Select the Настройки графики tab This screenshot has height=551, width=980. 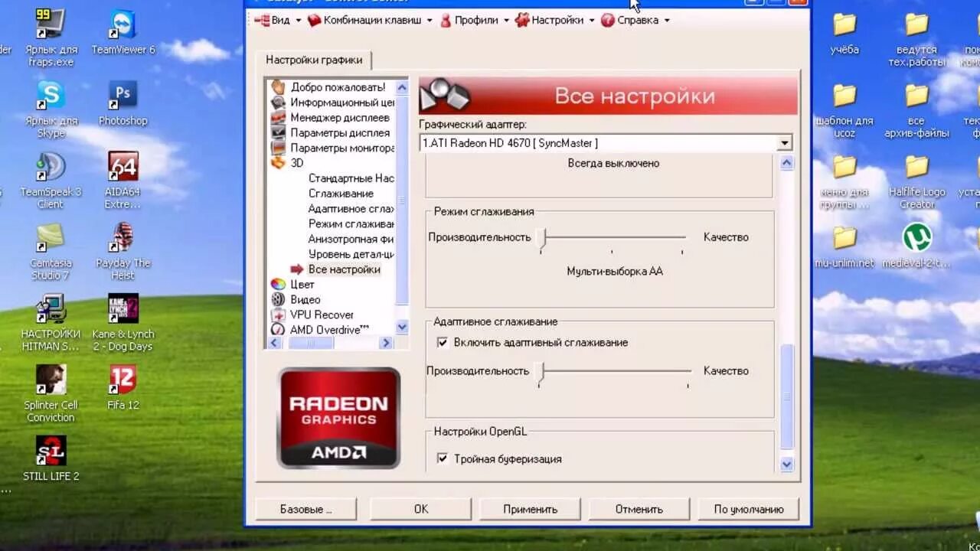tap(314, 60)
